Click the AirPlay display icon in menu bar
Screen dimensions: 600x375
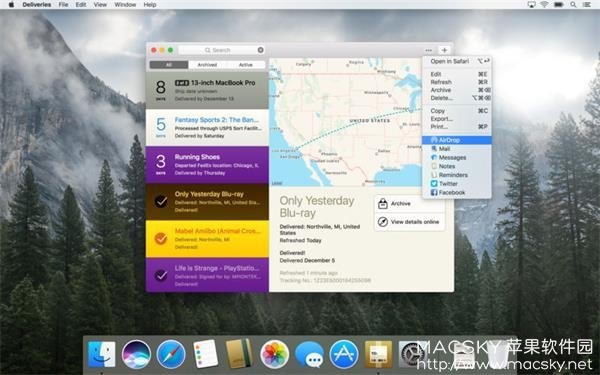pyautogui.click(x=531, y=5)
